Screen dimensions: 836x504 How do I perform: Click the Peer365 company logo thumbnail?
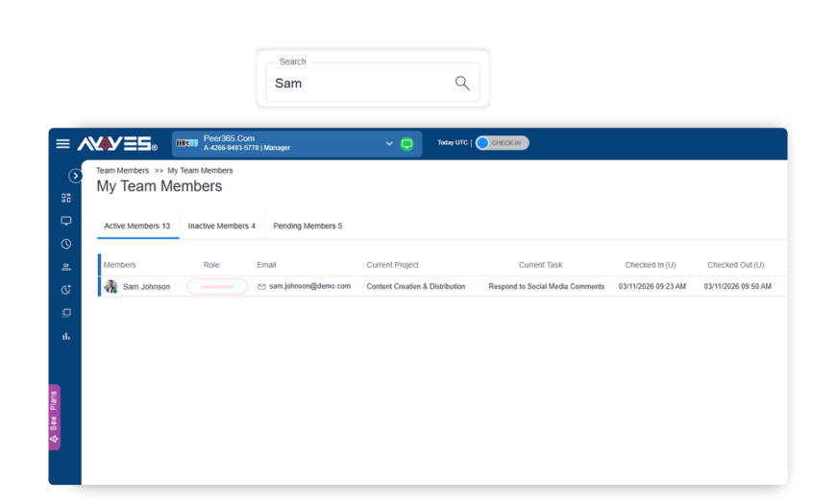pos(187,143)
